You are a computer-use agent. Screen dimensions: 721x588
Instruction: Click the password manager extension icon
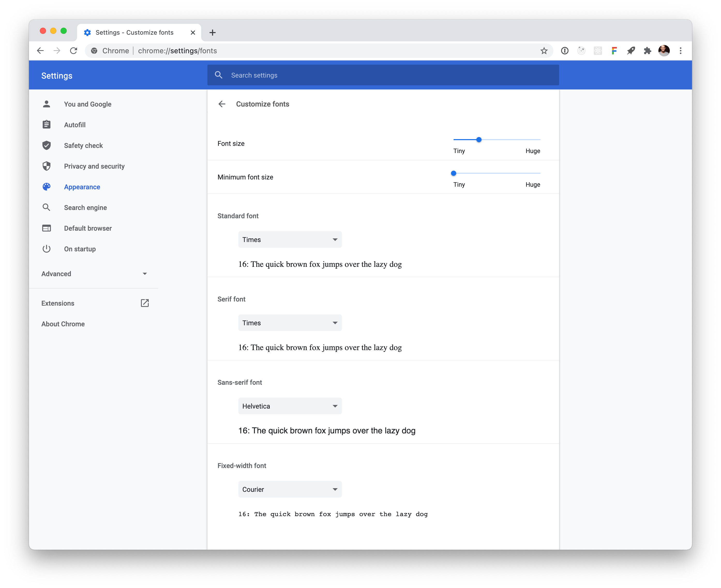[x=565, y=51]
